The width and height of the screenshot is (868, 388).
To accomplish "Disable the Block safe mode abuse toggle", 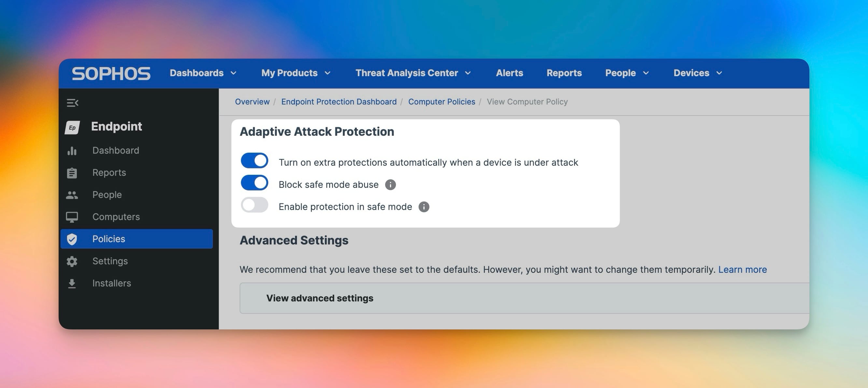I will [x=254, y=183].
